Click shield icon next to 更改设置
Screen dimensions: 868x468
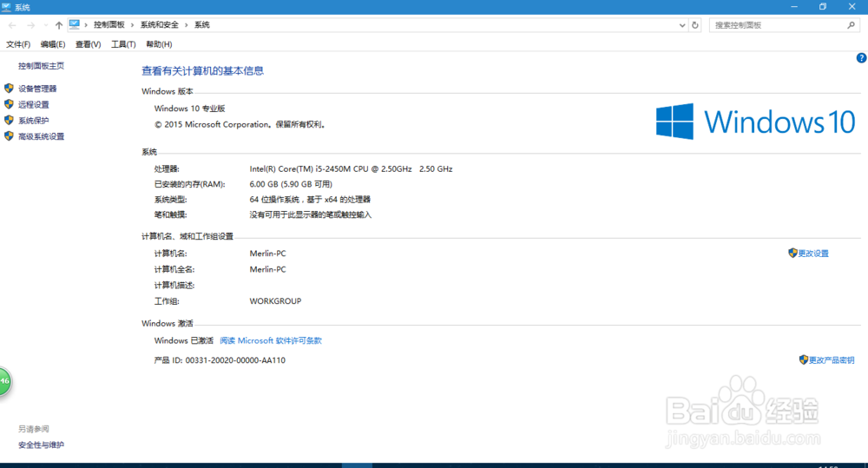pyautogui.click(x=792, y=254)
